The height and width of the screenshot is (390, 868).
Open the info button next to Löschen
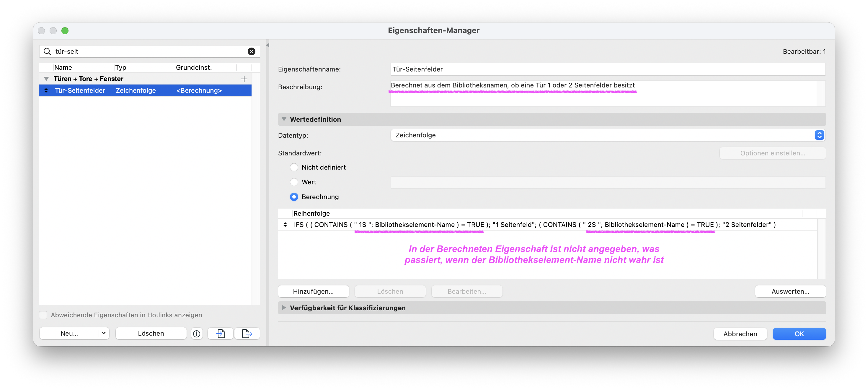tap(197, 334)
